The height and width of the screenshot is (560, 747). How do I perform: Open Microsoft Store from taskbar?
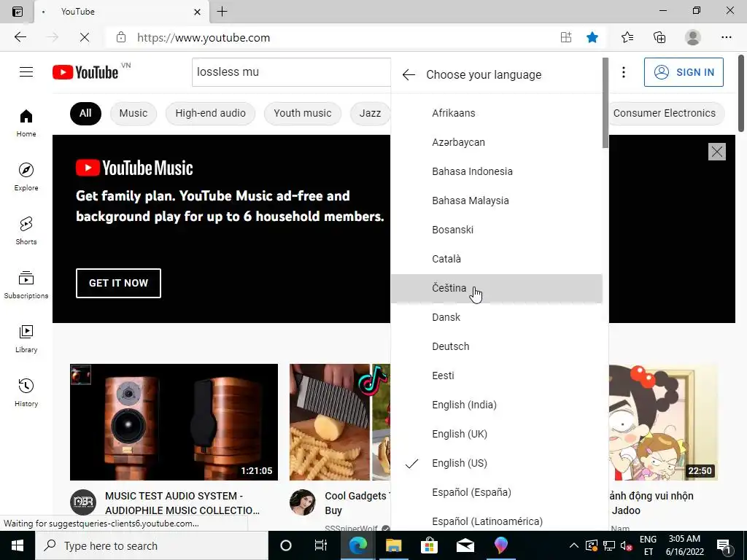click(x=429, y=545)
